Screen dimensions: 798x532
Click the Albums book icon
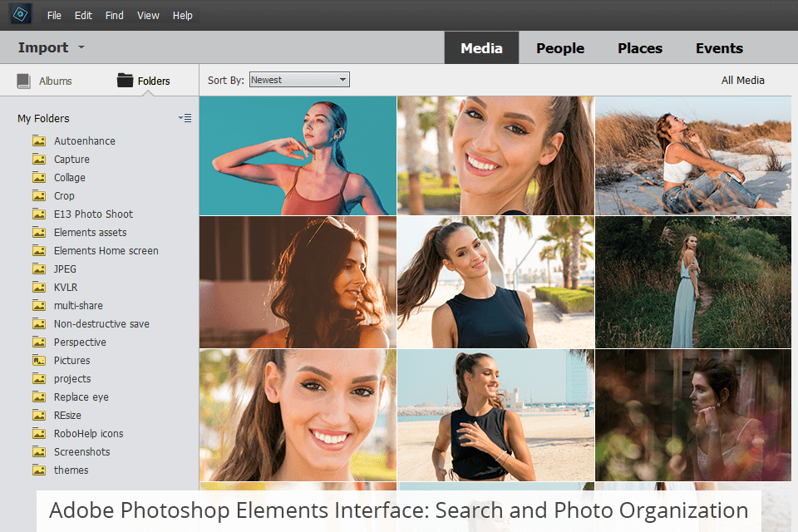(x=24, y=81)
